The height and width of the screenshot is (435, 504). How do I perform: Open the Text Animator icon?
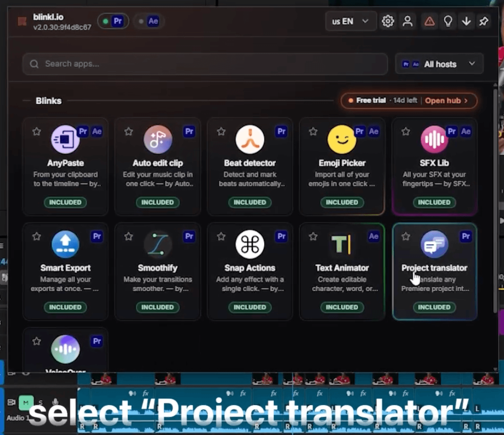[x=342, y=244]
